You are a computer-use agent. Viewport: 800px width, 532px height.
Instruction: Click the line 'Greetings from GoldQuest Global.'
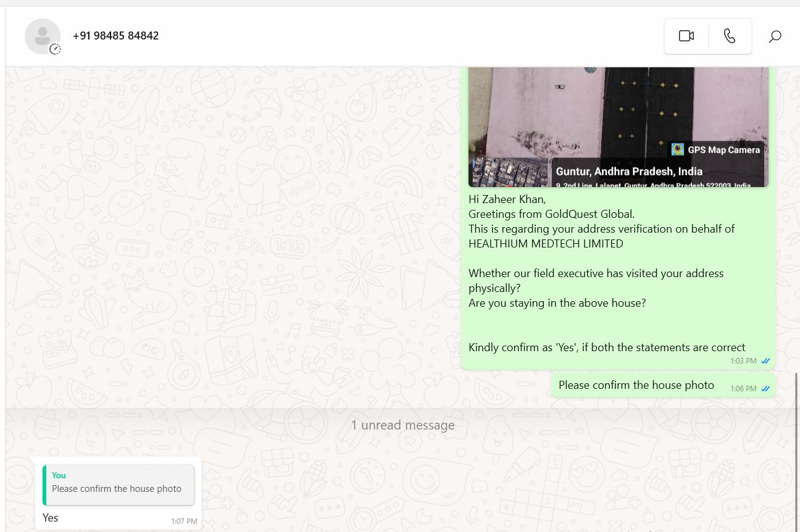click(x=551, y=214)
